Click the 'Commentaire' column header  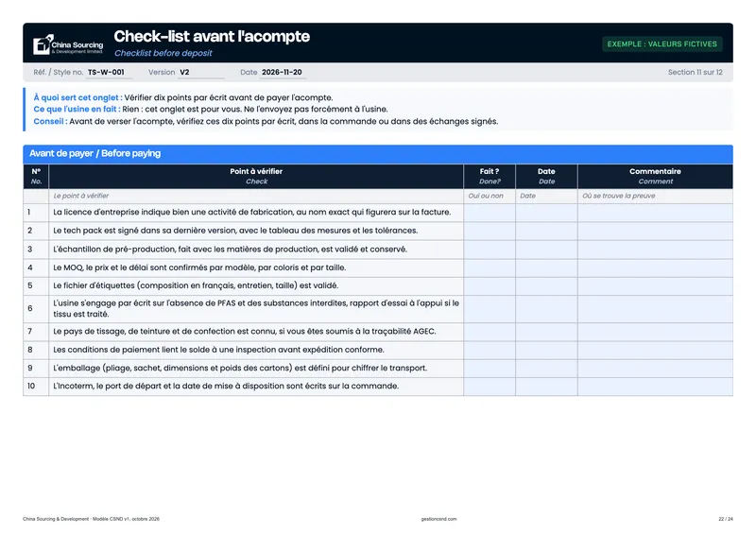click(x=655, y=176)
